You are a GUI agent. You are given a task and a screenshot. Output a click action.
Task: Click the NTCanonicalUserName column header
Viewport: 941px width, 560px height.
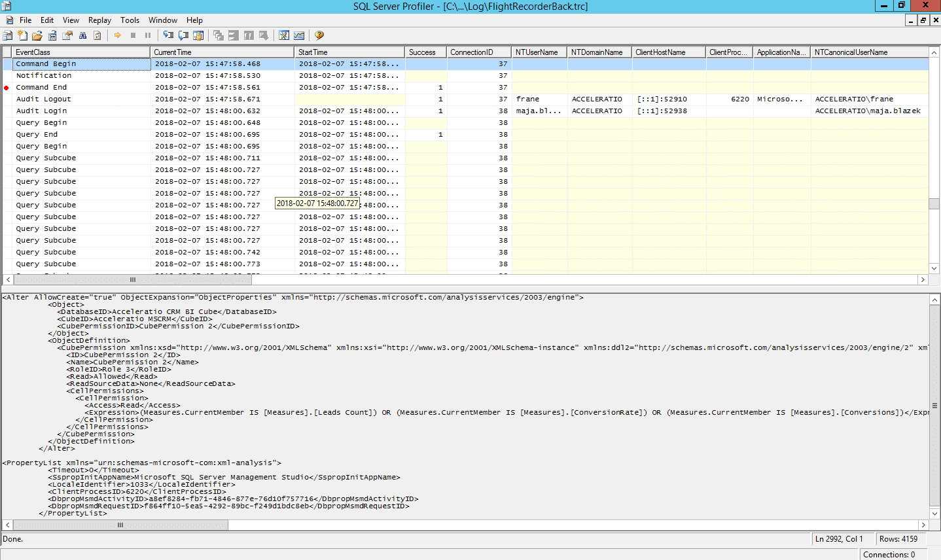(870, 52)
